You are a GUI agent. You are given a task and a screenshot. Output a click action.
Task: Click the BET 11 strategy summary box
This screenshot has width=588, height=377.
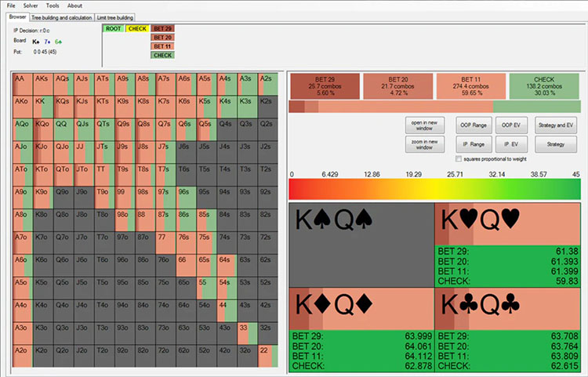click(471, 86)
